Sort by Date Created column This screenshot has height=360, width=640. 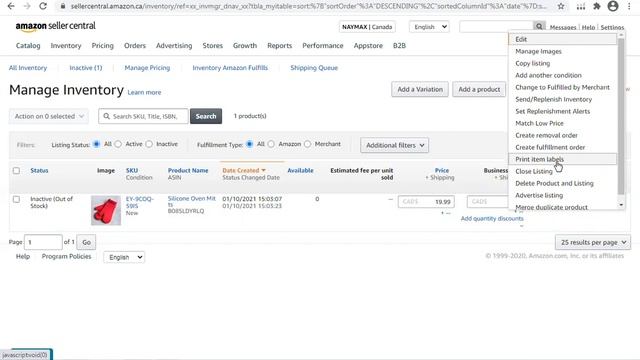coord(244,170)
